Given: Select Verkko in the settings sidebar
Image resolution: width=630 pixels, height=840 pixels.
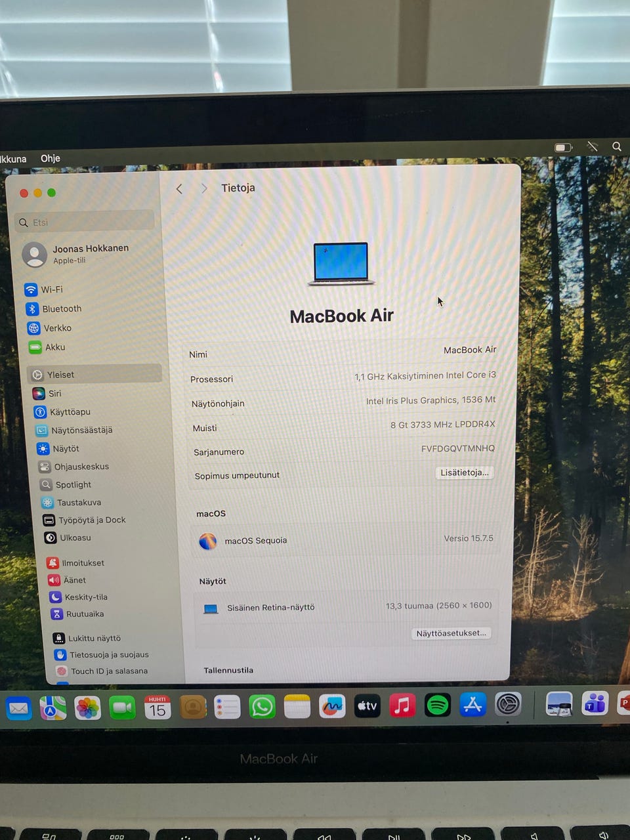Looking at the screenshot, I should (49, 328).
